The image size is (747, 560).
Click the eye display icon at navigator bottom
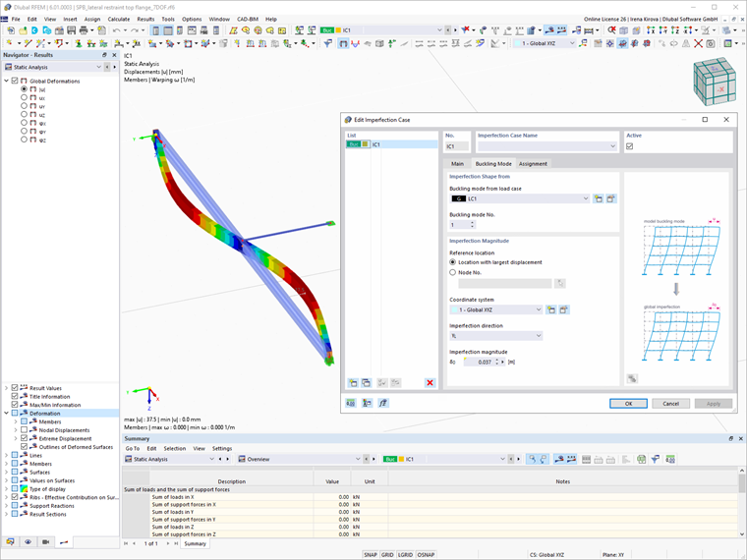point(29,542)
